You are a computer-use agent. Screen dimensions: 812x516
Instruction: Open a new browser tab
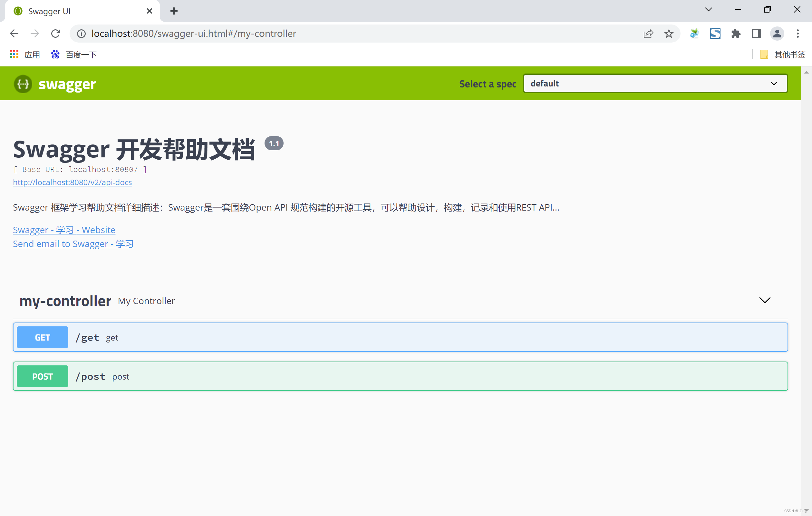[174, 11]
